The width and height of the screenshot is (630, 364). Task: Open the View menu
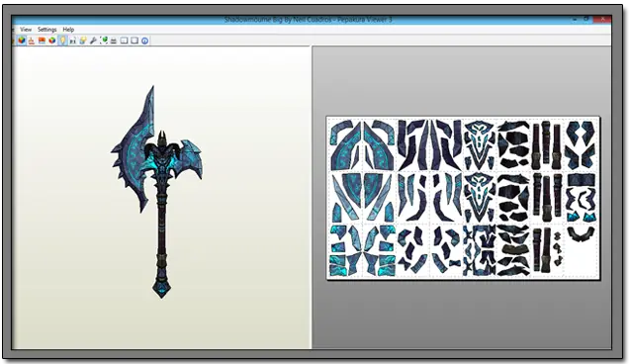[26, 30]
